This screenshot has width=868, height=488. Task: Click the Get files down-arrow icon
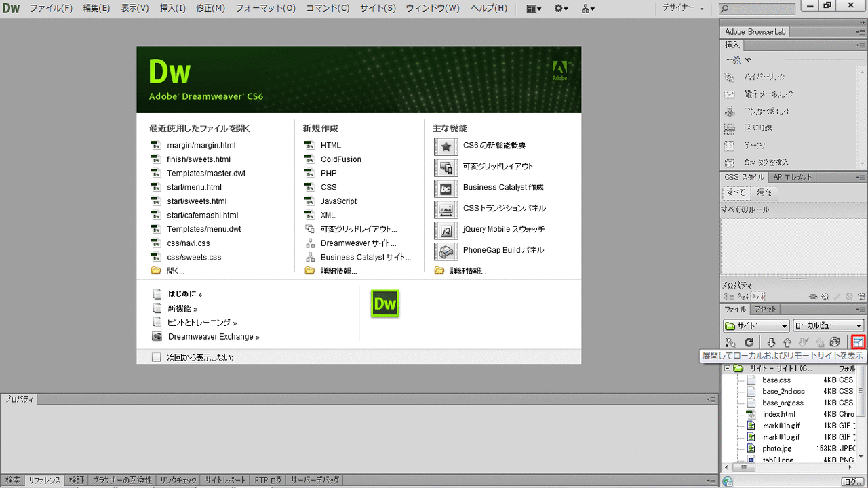771,343
